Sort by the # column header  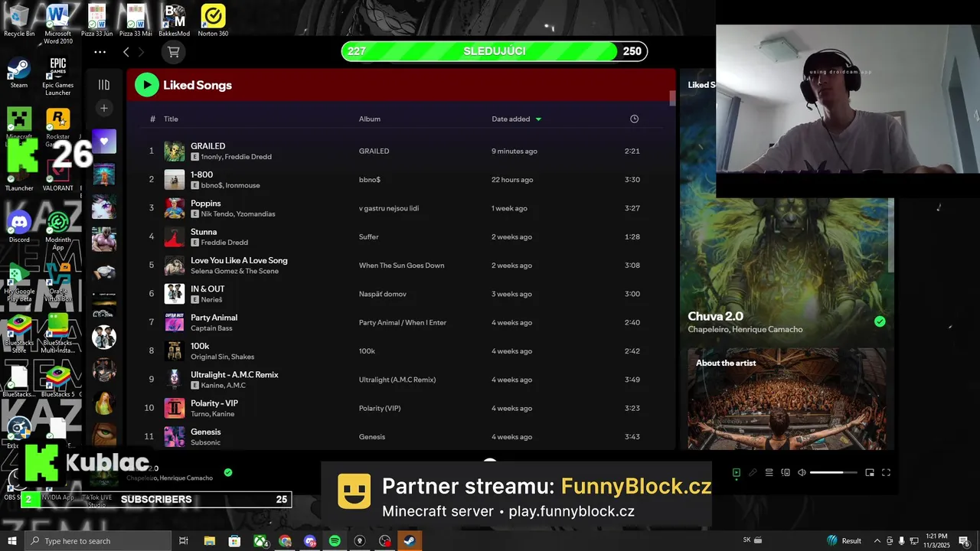coord(152,119)
